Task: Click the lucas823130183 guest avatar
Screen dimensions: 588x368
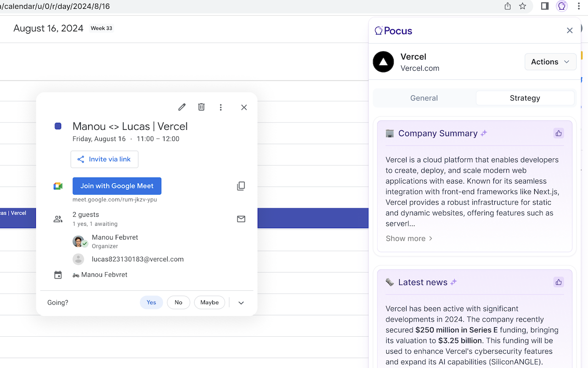Action: (79, 259)
